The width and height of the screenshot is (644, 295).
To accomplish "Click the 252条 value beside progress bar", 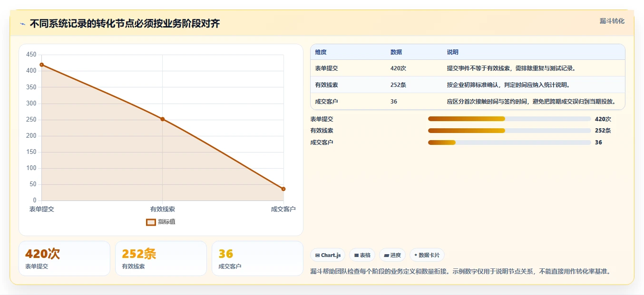I will (x=603, y=131).
